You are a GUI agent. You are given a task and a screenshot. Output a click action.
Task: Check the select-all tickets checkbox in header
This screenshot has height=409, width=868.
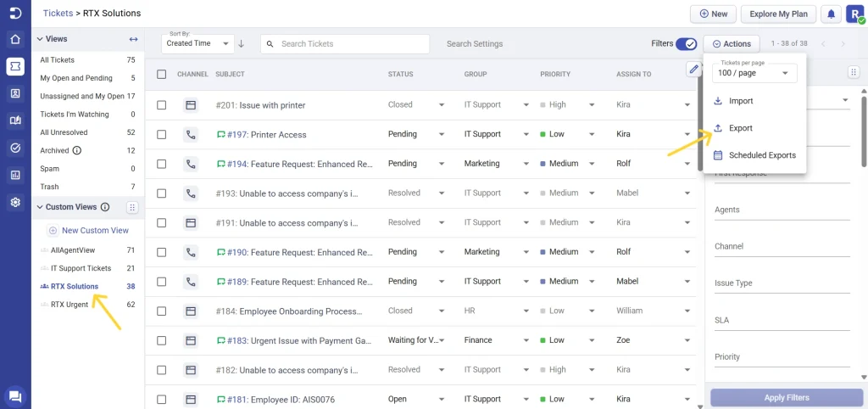pyautogui.click(x=162, y=75)
